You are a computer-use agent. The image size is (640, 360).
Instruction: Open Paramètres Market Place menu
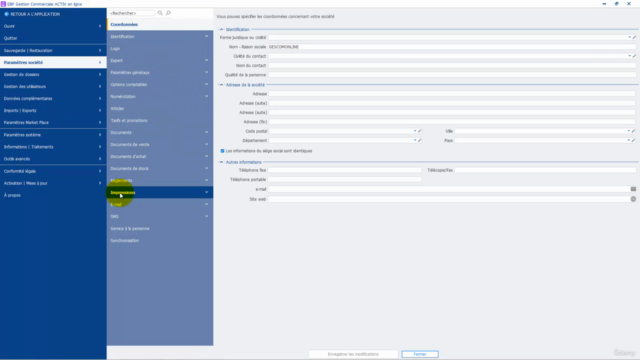(53, 122)
